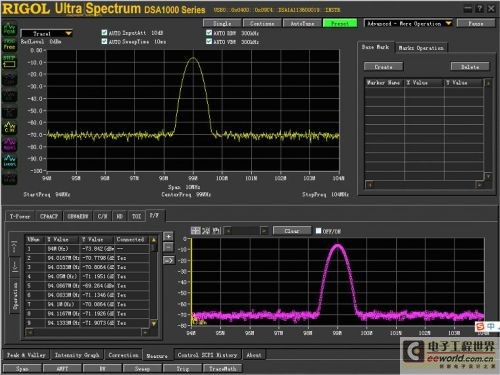Select the Freq sidebar icon
Image resolution: width=500 pixels, height=375 pixels.
pyautogui.click(x=9, y=45)
